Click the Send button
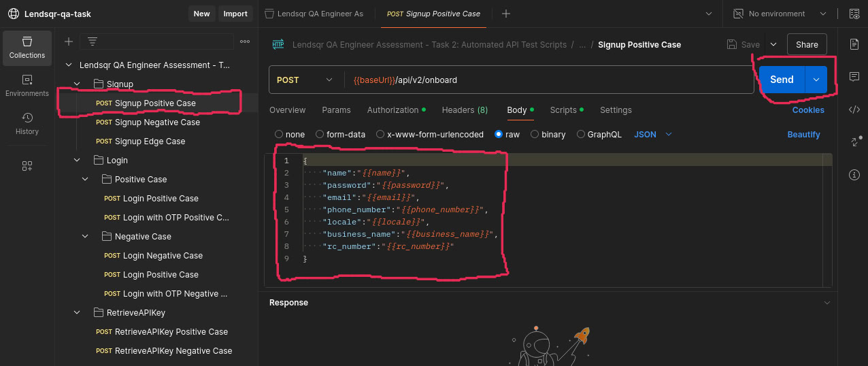The width and height of the screenshot is (868, 366). (782, 80)
